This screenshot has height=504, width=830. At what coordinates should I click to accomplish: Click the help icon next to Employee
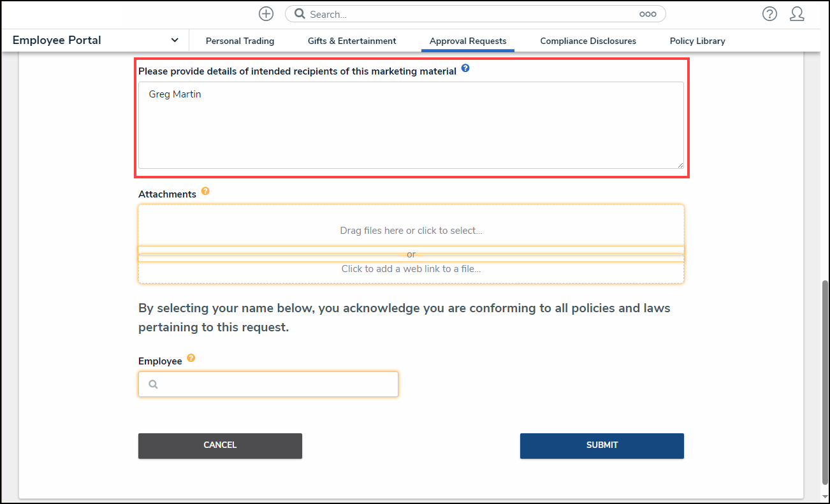191,358
